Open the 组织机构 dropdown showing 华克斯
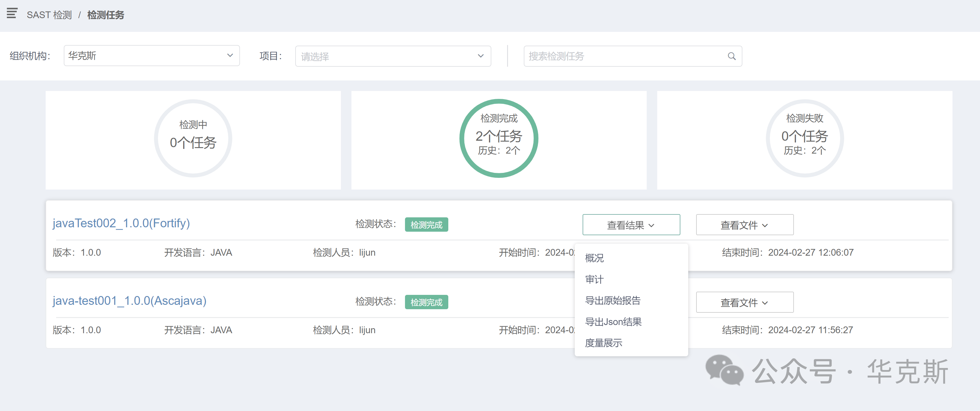Image resolution: width=980 pixels, height=411 pixels. (151, 56)
